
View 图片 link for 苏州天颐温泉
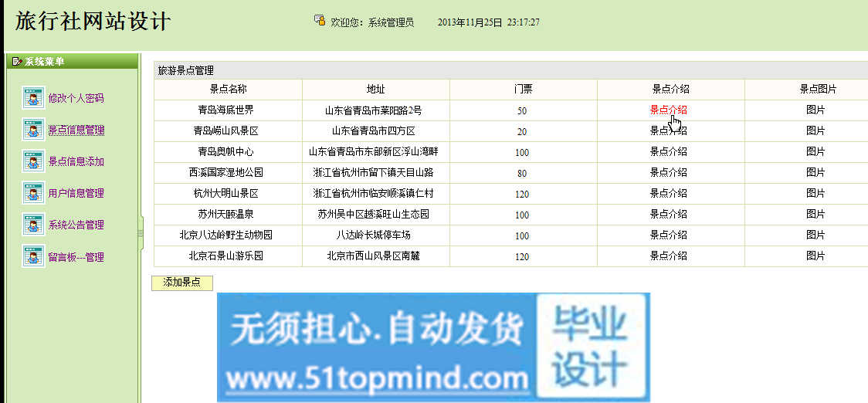(x=815, y=214)
